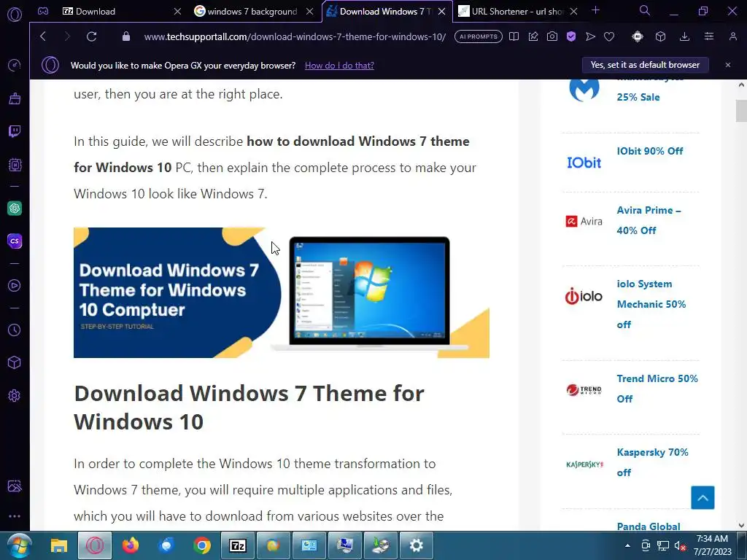Close the URL Shortener tab
The height and width of the screenshot is (560, 747).
[x=574, y=12]
